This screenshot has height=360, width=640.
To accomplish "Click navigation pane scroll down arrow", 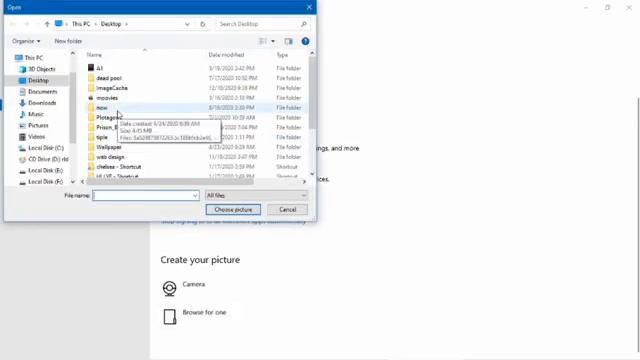I will pyautogui.click(x=73, y=182).
